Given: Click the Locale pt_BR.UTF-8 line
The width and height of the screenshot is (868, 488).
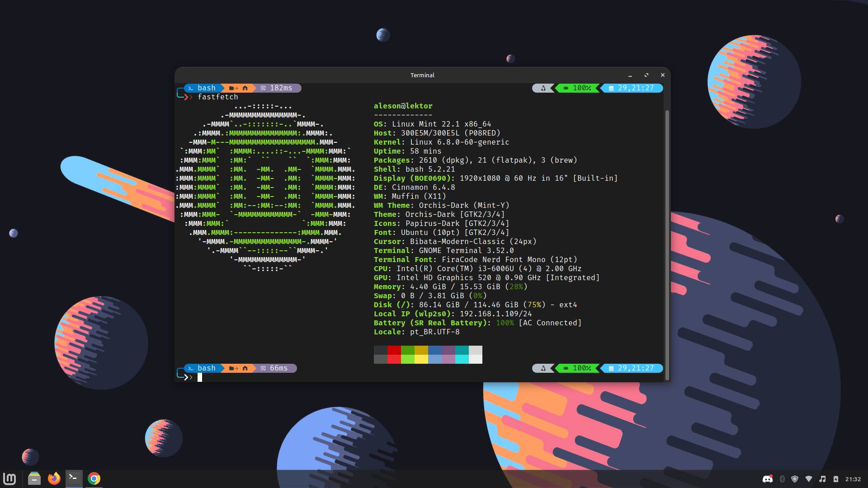Looking at the screenshot, I should point(417,332).
